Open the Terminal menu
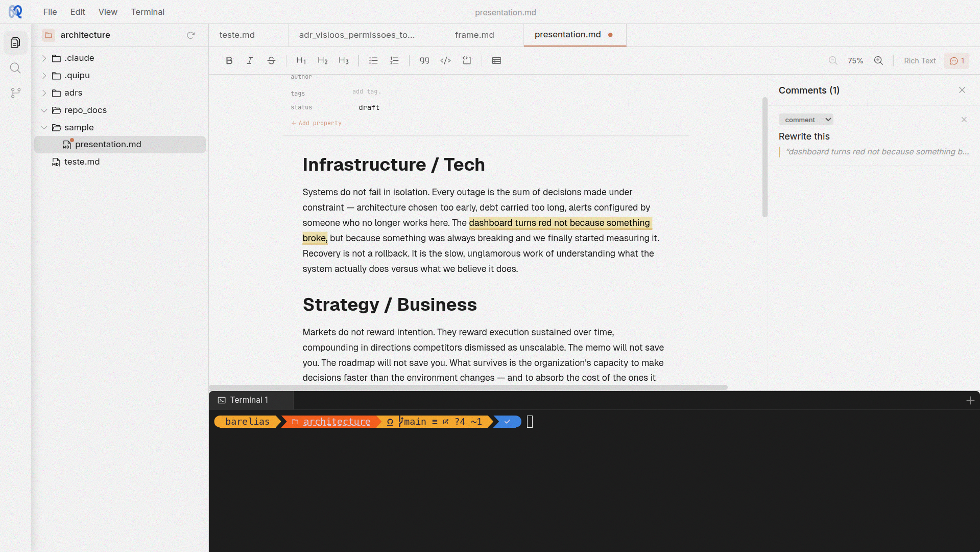 pos(148,12)
